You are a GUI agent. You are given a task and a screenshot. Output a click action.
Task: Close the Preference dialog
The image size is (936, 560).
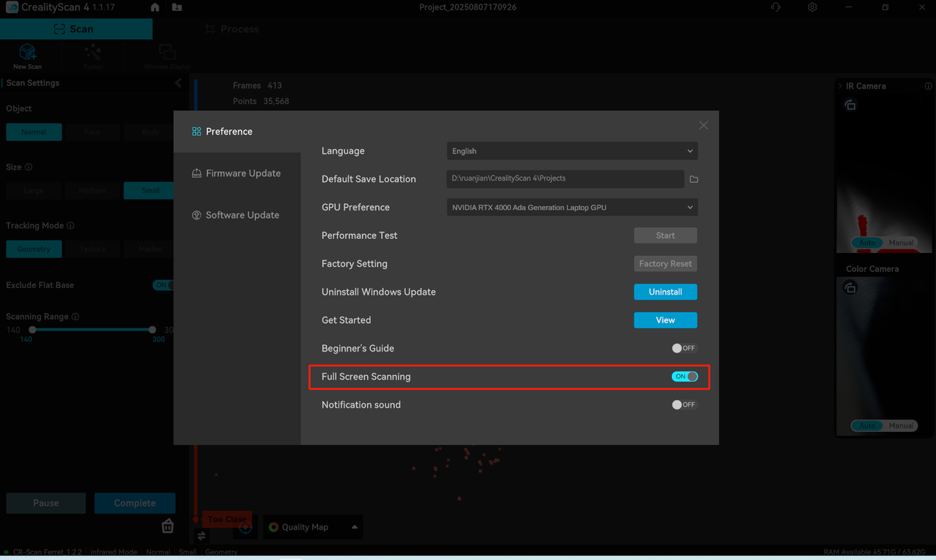pos(703,126)
